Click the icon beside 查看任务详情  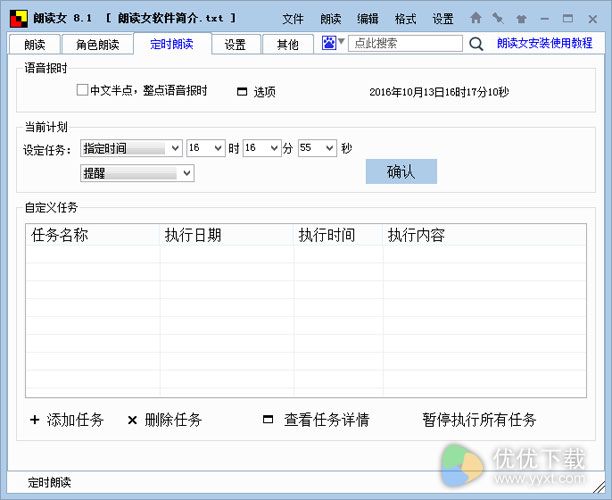[x=268, y=419]
